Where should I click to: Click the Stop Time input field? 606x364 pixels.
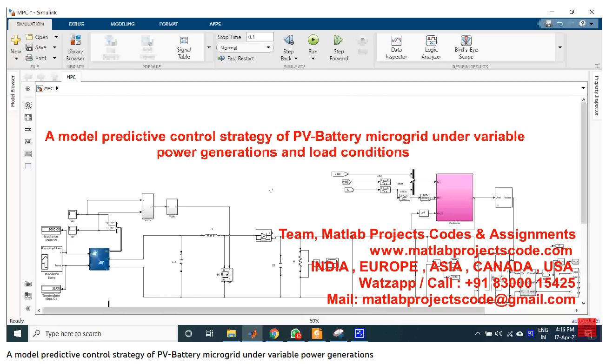[260, 37]
